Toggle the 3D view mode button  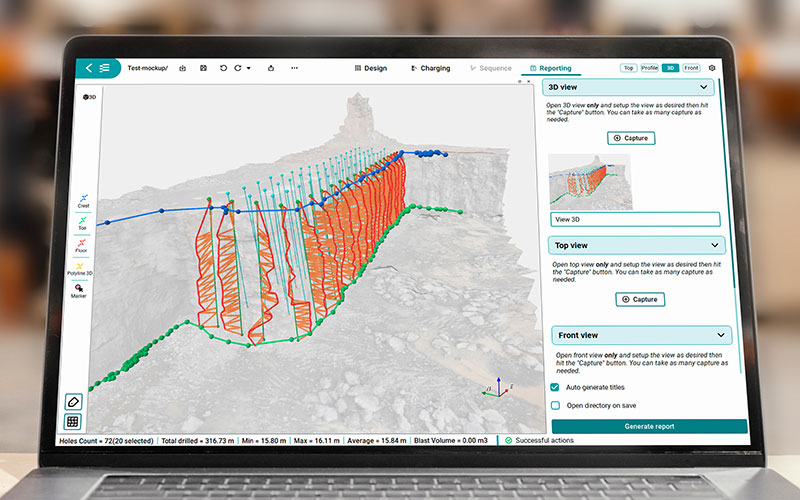point(670,68)
